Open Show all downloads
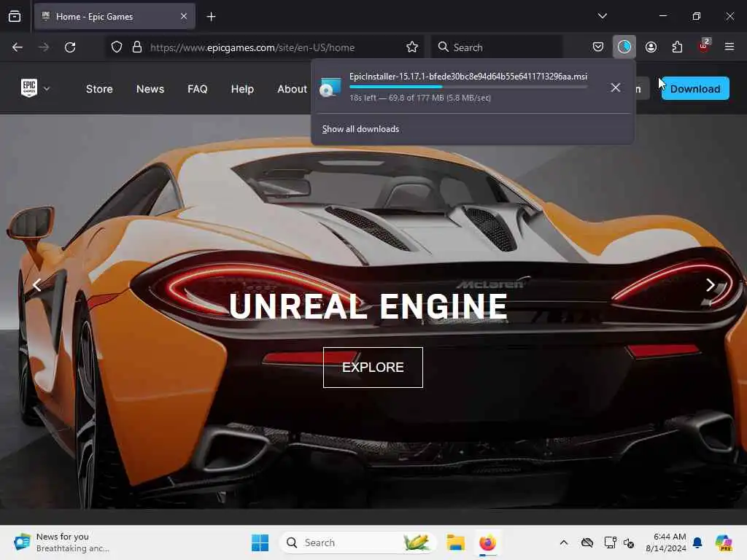Viewport: 747px width, 560px height. [360, 129]
